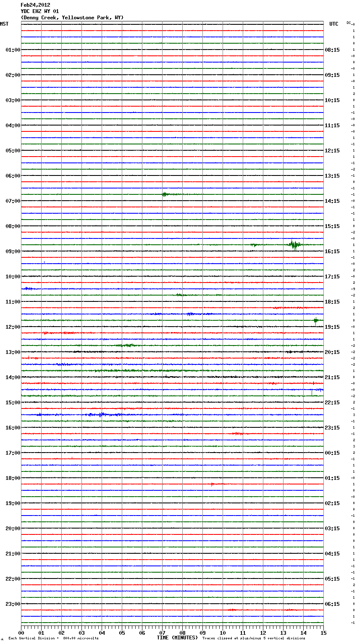357x644 pixels.
Task: Click the 15 minute tick label
Action: tap(323, 633)
